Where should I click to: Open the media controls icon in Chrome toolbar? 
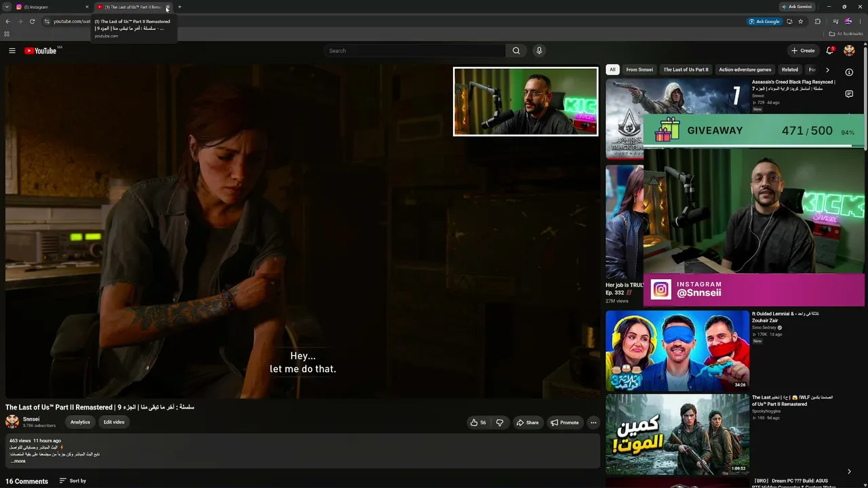click(x=835, y=21)
